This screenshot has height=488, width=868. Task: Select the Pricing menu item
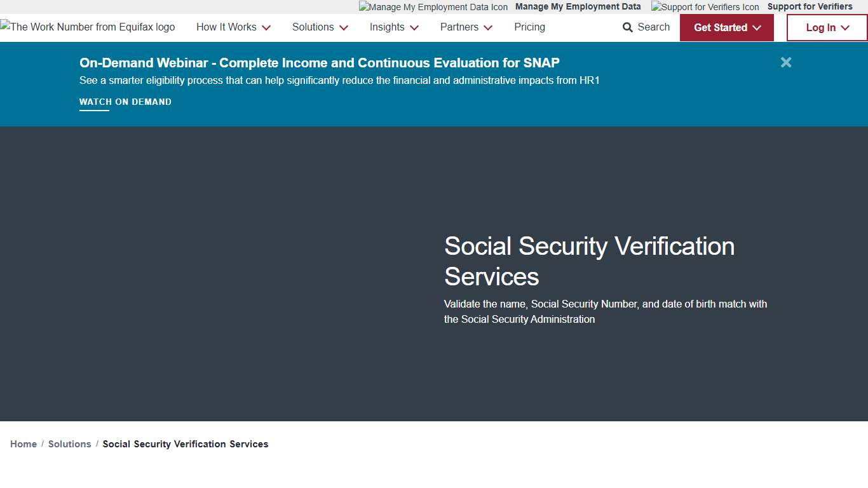[x=529, y=27]
